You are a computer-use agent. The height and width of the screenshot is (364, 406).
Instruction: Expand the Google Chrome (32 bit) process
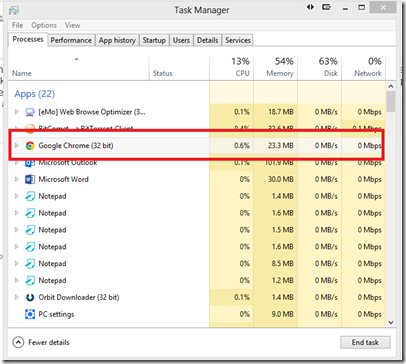16,145
